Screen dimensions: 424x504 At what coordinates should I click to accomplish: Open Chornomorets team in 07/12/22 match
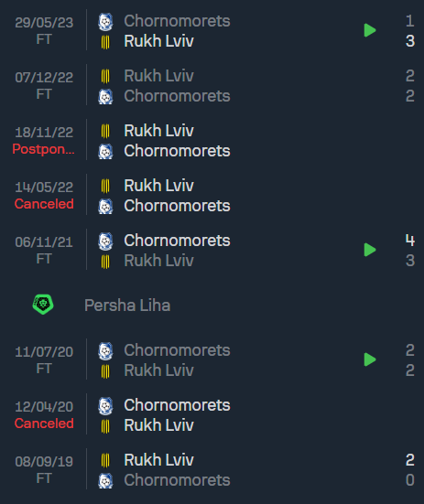177,96
